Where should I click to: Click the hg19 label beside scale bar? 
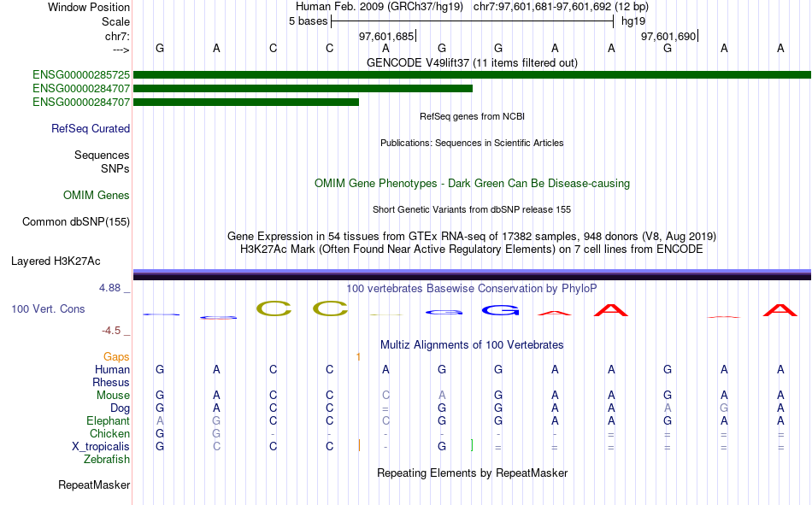point(633,21)
